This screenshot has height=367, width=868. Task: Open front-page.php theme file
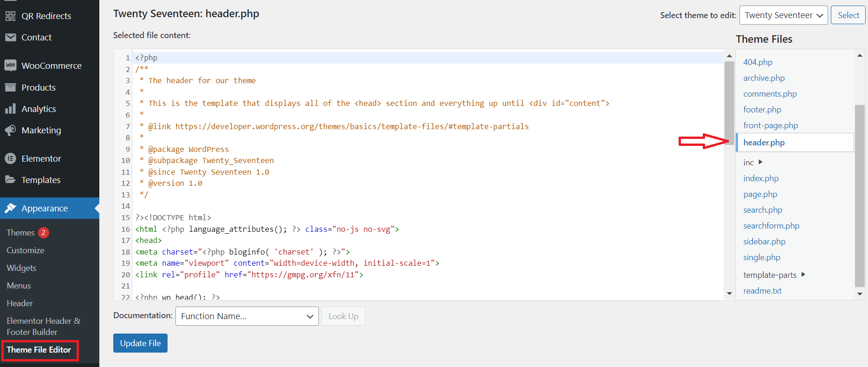[x=771, y=125]
